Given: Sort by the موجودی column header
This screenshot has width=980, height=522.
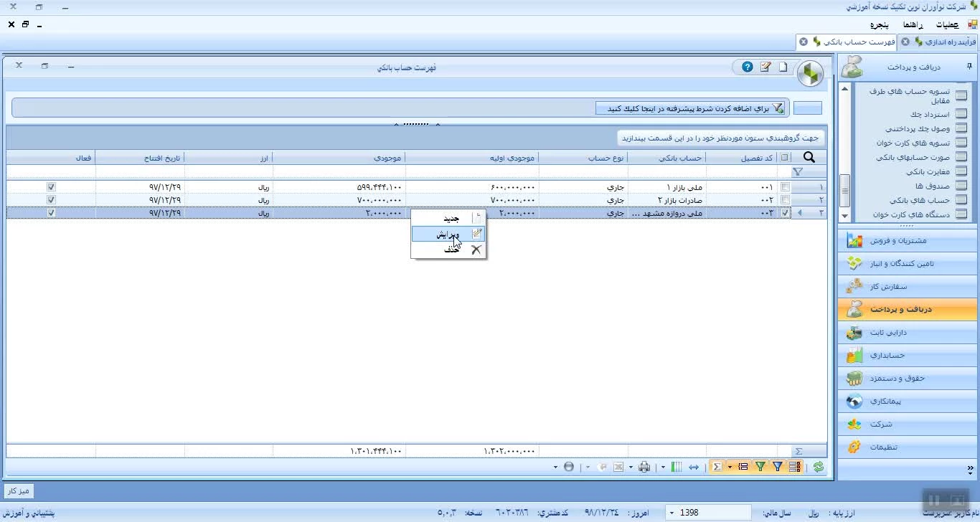Looking at the screenshot, I should (x=339, y=158).
